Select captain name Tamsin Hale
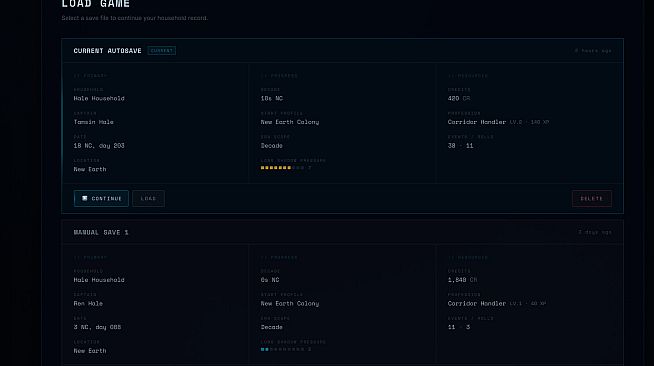The image size is (654, 366). pos(93,122)
